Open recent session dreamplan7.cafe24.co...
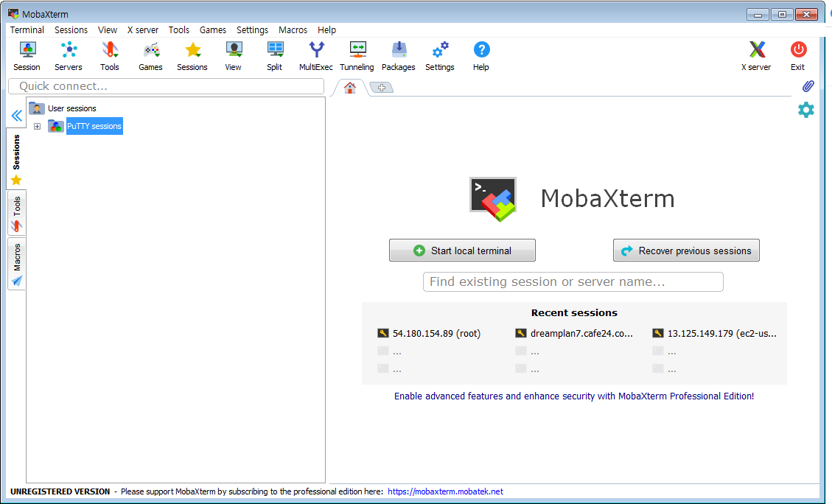This screenshot has width=832, height=504. click(x=574, y=333)
